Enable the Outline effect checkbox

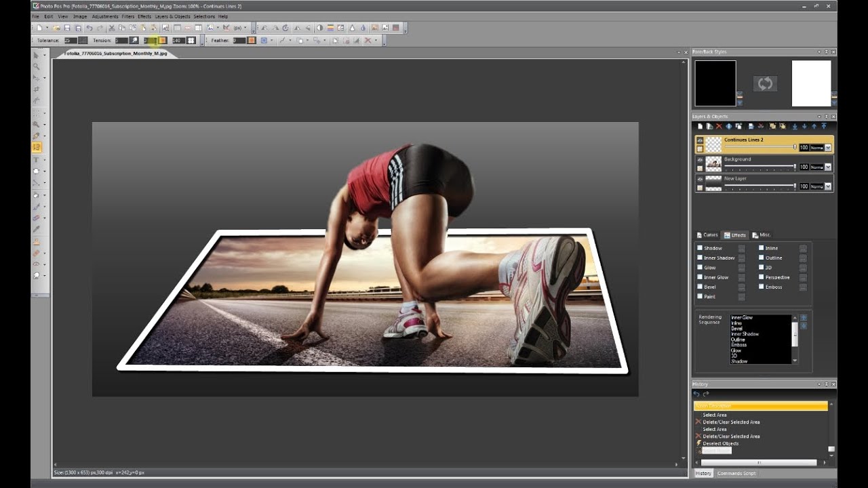click(x=762, y=258)
